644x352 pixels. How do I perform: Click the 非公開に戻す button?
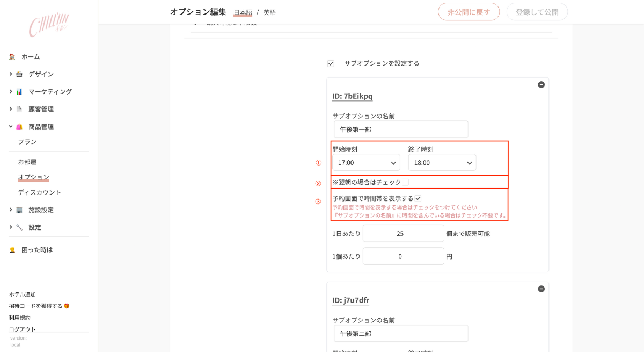coord(469,12)
